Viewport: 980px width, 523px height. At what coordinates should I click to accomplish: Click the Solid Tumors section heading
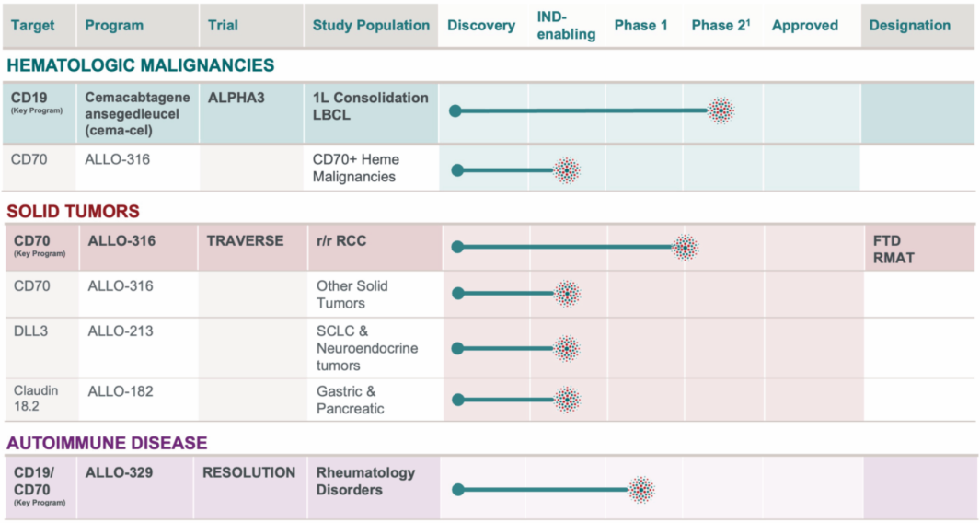tap(73, 212)
